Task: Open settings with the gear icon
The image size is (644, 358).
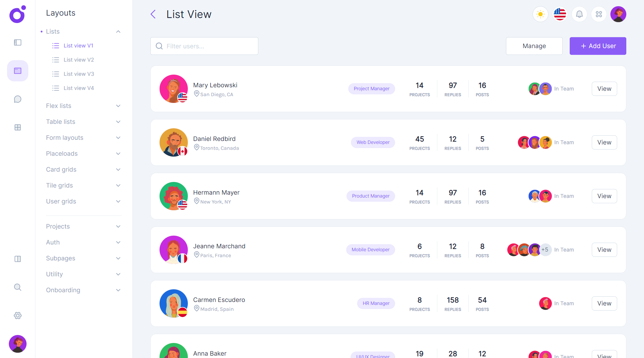Action: (x=17, y=315)
